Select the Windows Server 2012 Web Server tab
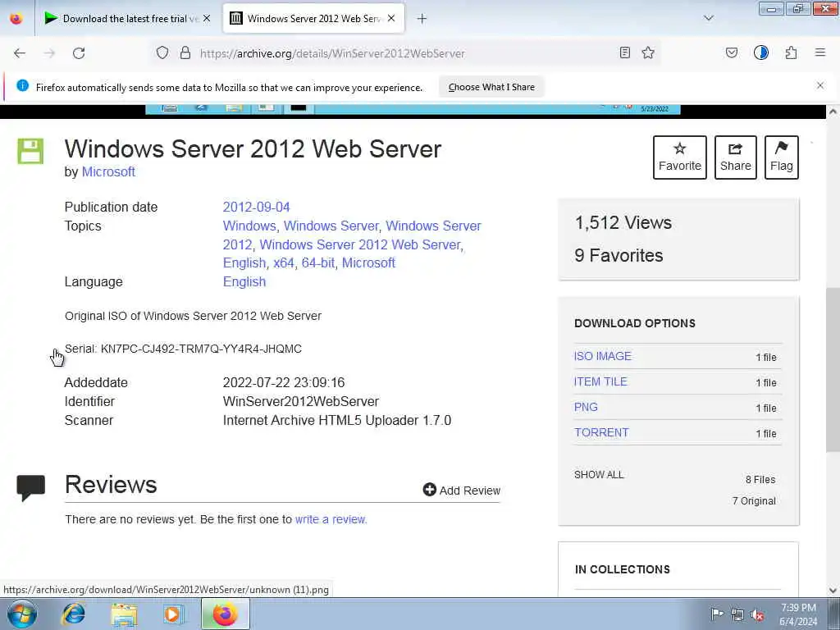840x630 pixels. coord(313,19)
